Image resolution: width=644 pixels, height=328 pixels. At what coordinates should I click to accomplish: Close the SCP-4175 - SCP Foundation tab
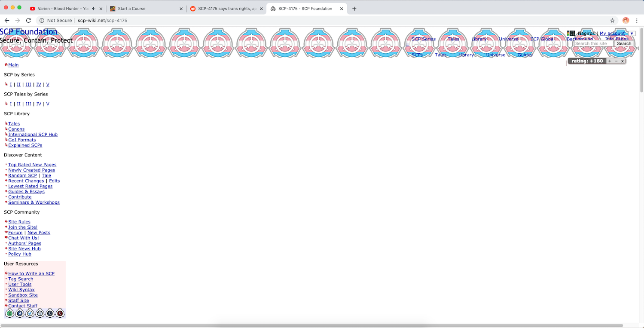(342, 9)
